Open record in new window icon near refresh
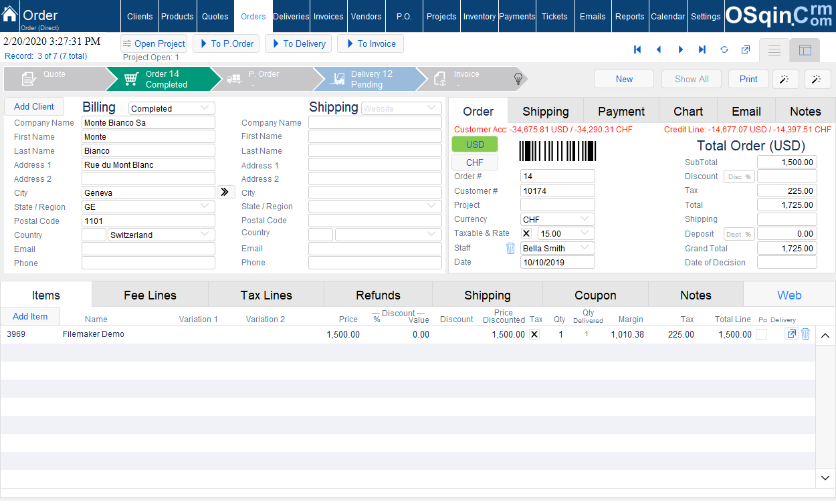The image size is (836, 504). coord(745,49)
